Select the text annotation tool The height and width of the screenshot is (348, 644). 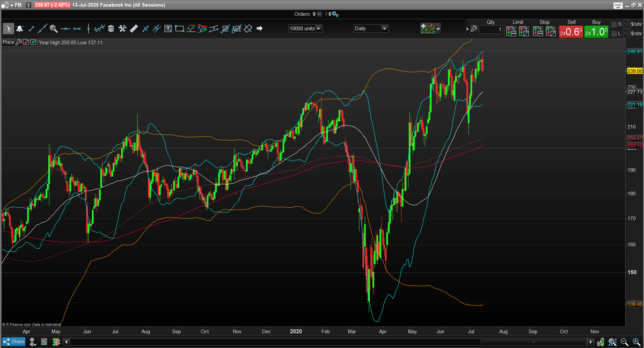[x=168, y=28]
